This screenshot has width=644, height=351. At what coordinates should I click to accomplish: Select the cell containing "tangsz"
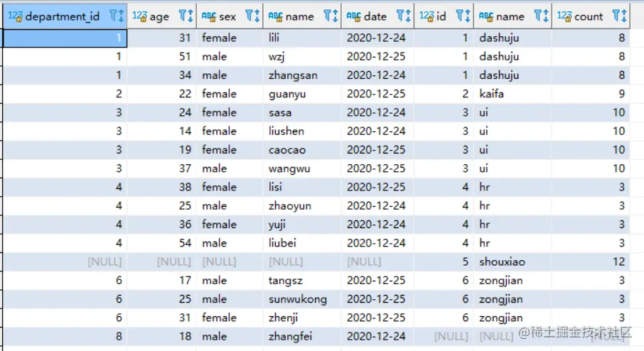click(x=302, y=281)
